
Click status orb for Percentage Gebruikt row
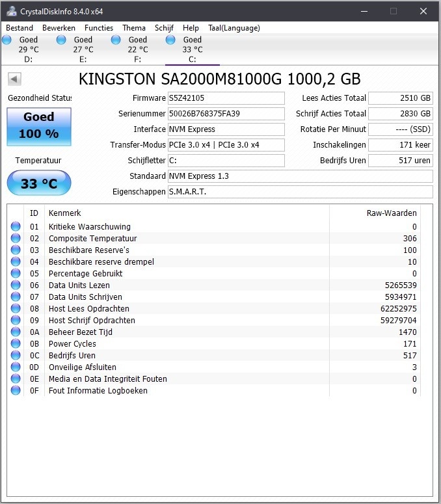[x=16, y=273]
